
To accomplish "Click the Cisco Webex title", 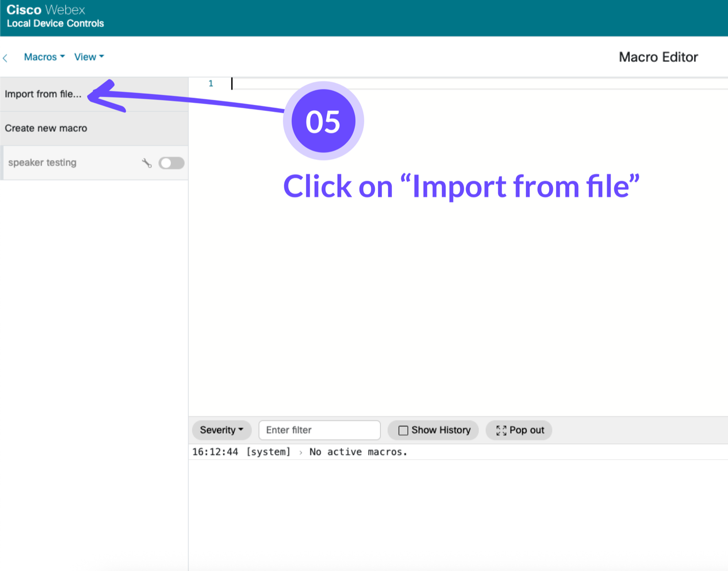I will point(45,10).
